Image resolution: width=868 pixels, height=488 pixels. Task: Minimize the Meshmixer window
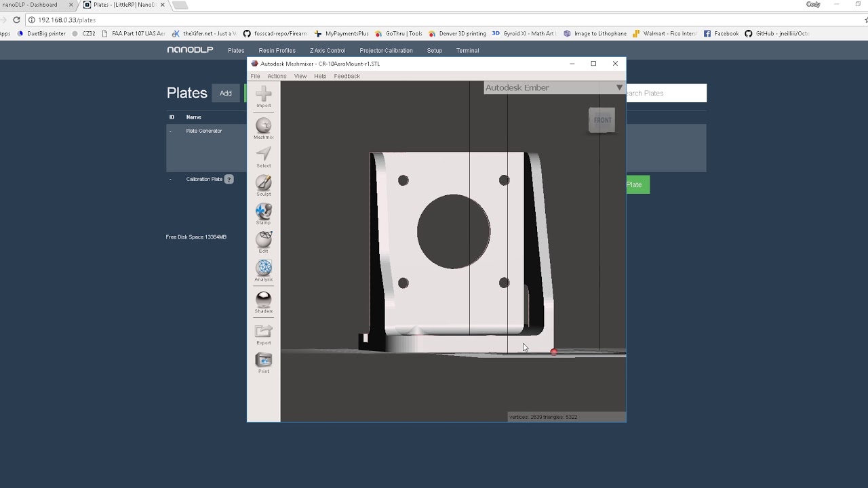(x=572, y=64)
